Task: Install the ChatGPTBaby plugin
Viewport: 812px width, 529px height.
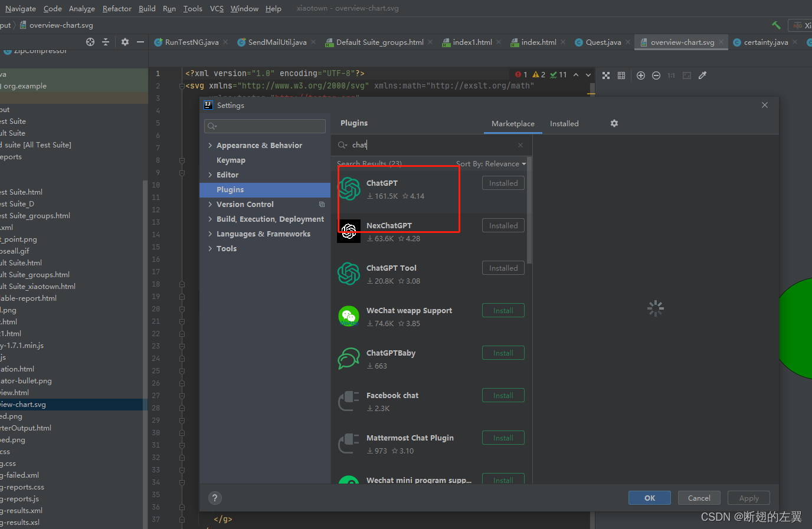Action: [x=503, y=353]
